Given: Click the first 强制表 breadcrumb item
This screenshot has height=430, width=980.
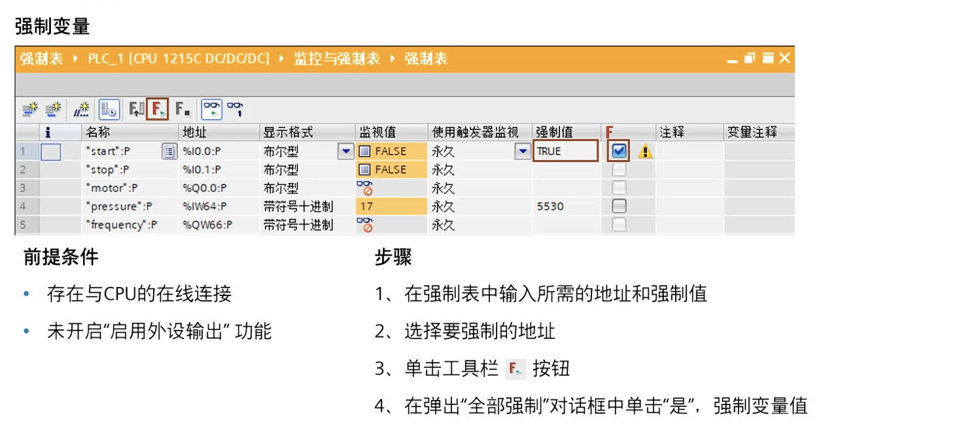Looking at the screenshot, I should coord(41,59).
